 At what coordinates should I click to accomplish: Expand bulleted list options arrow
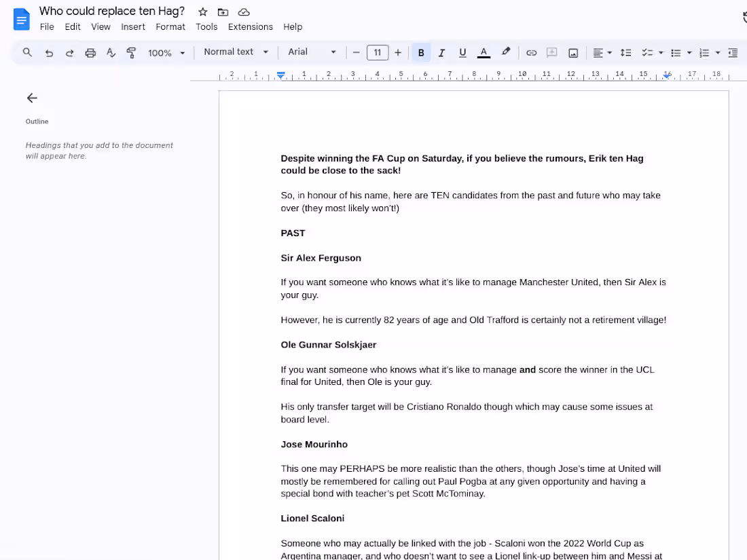click(x=689, y=53)
